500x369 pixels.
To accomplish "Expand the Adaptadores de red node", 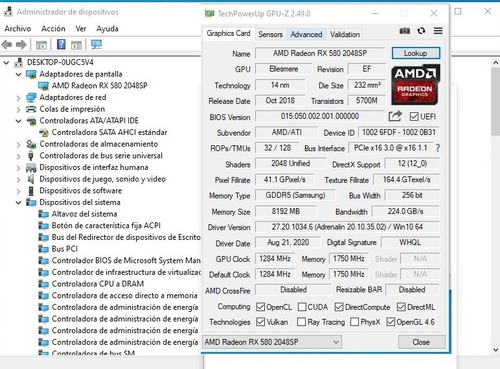I will click(19, 98).
